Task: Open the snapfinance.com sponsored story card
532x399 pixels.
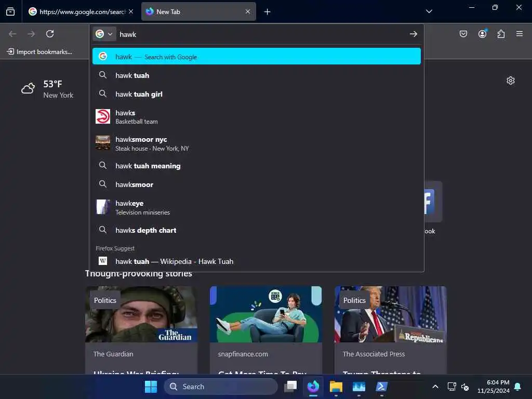Action: [265, 330]
